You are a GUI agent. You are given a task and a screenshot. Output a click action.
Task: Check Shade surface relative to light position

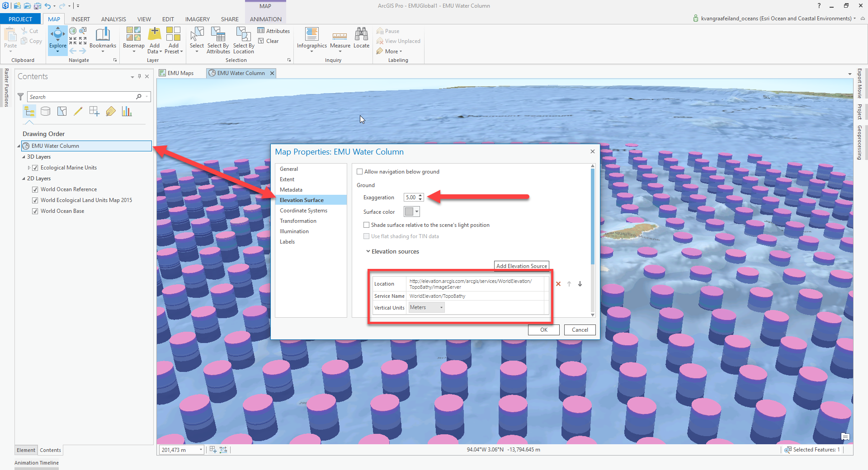pos(367,225)
